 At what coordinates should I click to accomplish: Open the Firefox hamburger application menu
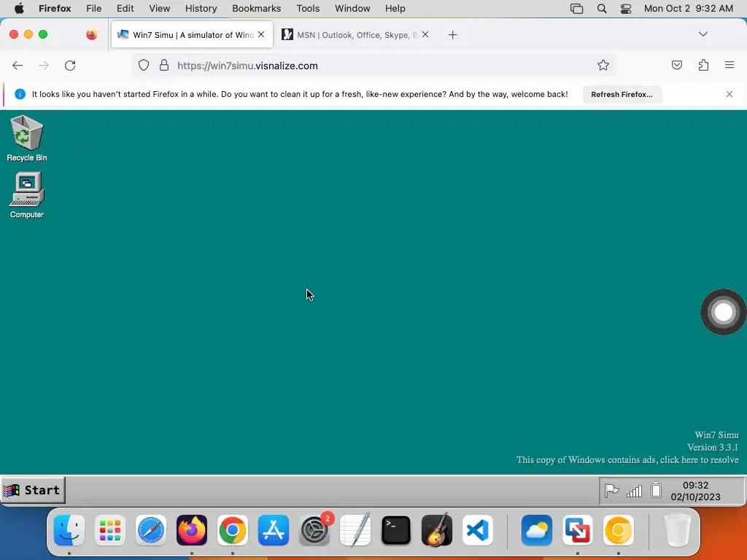(x=729, y=65)
